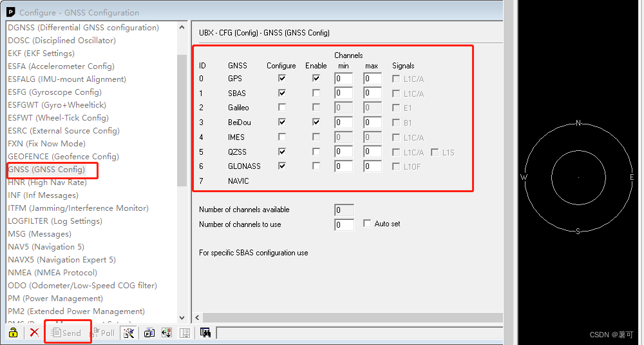Select ESFGWT (Gyro+Wheeltick)
Image resolution: width=644 pixels, height=345 pixels.
coord(57,105)
